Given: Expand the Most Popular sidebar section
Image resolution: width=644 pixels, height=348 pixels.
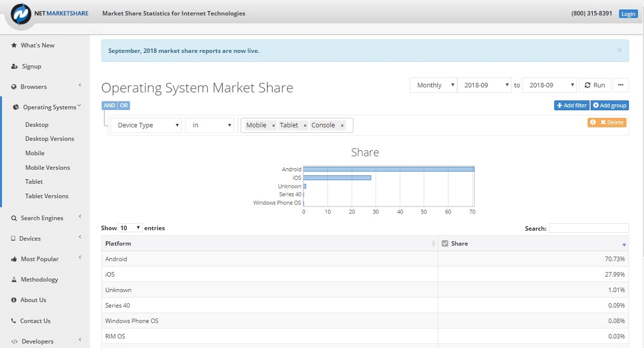Looking at the screenshot, I should [x=80, y=258].
